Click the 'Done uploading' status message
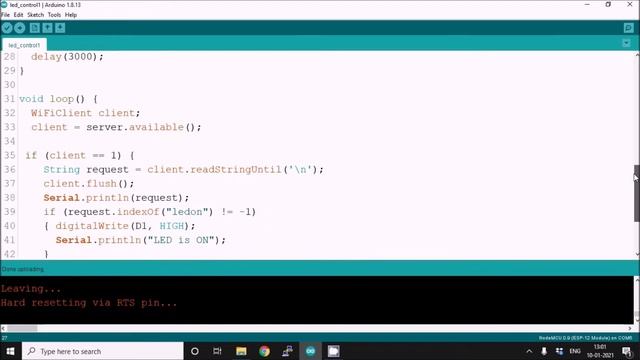The height and width of the screenshot is (360, 640). (22, 269)
